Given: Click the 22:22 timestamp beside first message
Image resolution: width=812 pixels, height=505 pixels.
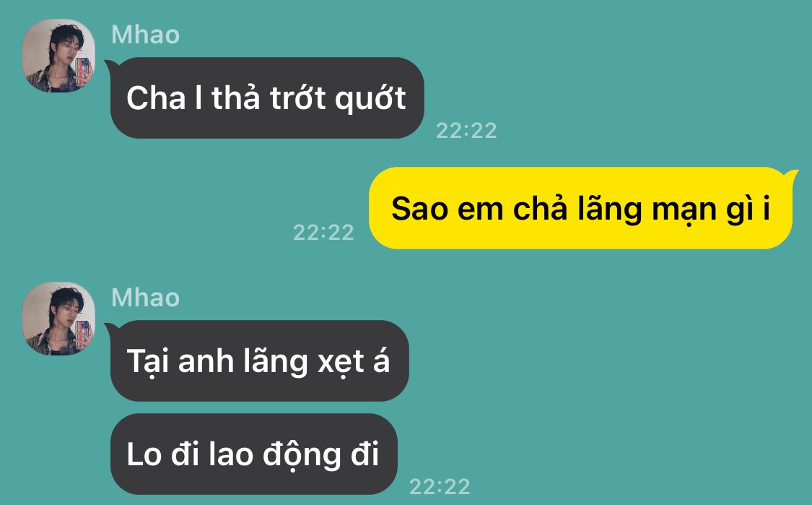Looking at the screenshot, I should [x=466, y=130].
